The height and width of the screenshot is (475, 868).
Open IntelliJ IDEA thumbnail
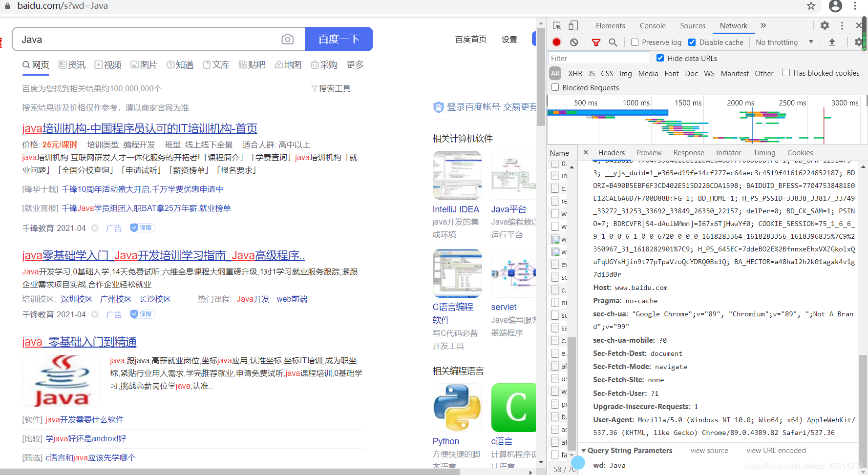(457, 175)
